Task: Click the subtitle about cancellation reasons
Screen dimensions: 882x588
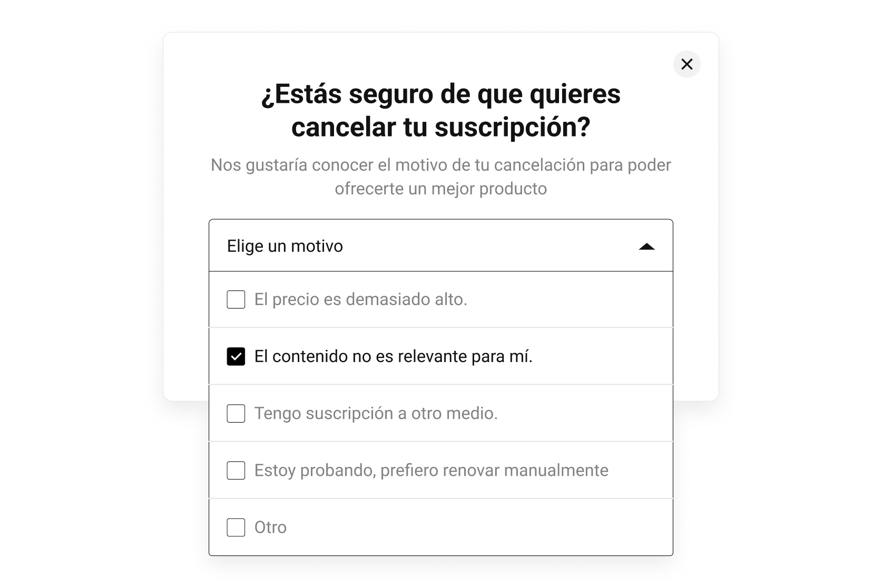Action: click(x=441, y=175)
